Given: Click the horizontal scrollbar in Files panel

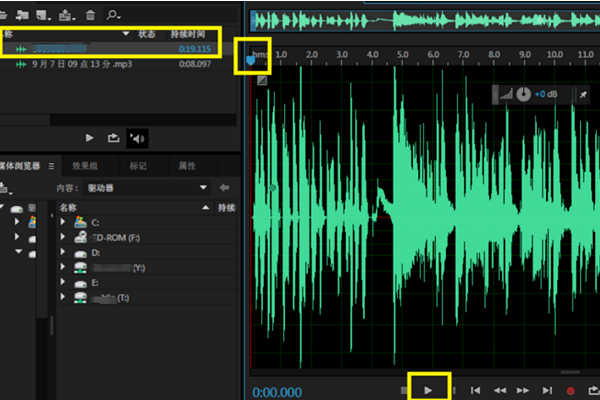Looking at the screenshot, I should pos(25,120).
